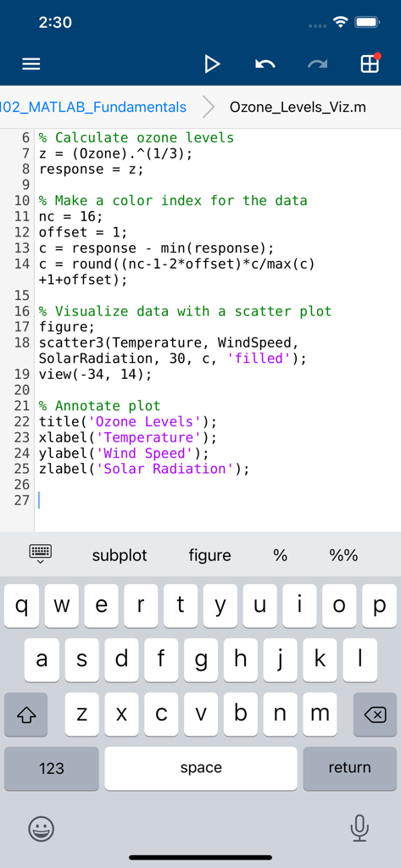The width and height of the screenshot is (401, 868).
Task: Click the 'figure;' code line
Action: (67, 327)
